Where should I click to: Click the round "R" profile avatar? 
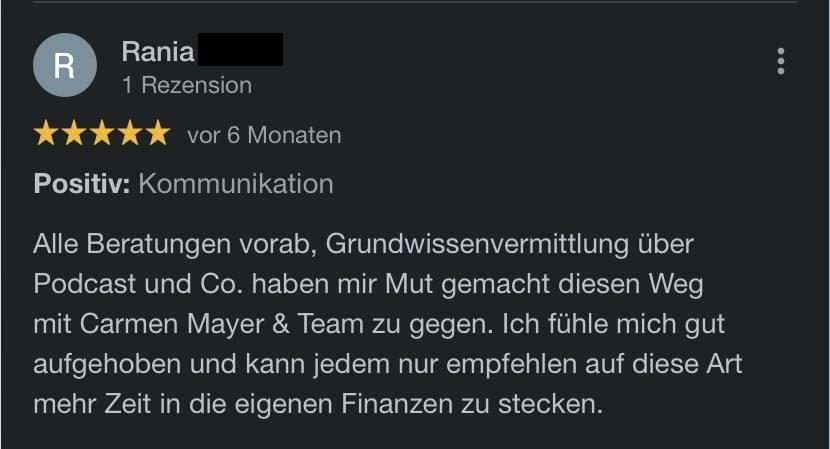(64, 65)
